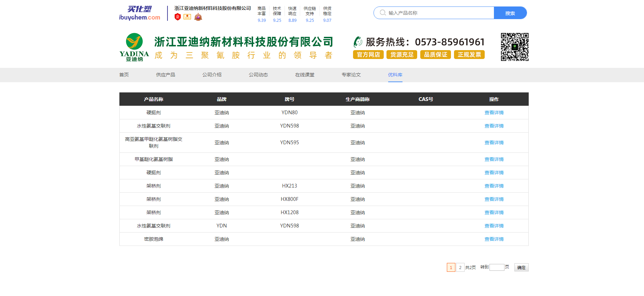Screen dimensions: 644x296
Task: Open the 首页 home tab
Action: click(x=124, y=75)
